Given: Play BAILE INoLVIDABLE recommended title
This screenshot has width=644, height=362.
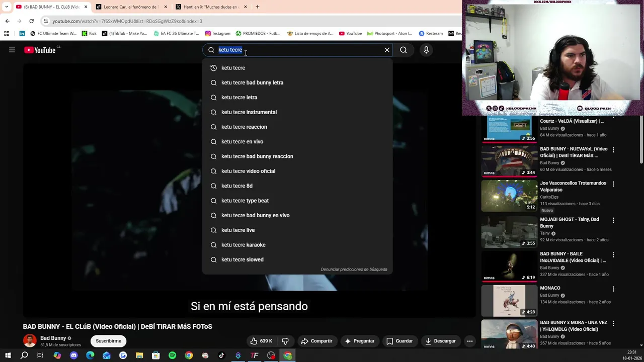Looking at the screenshot, I should click(573, 257).
